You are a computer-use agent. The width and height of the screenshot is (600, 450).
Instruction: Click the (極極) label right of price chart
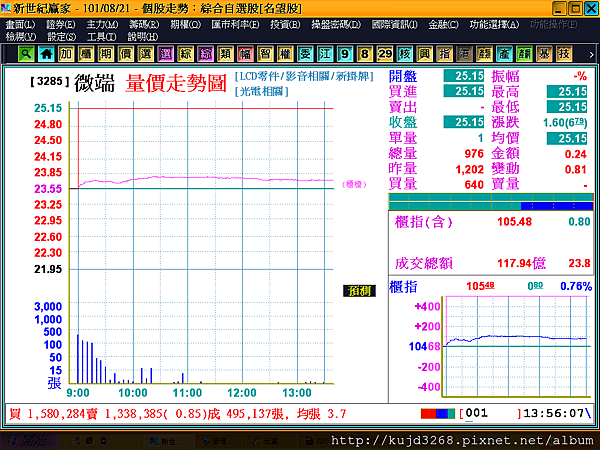coord(354,185)
